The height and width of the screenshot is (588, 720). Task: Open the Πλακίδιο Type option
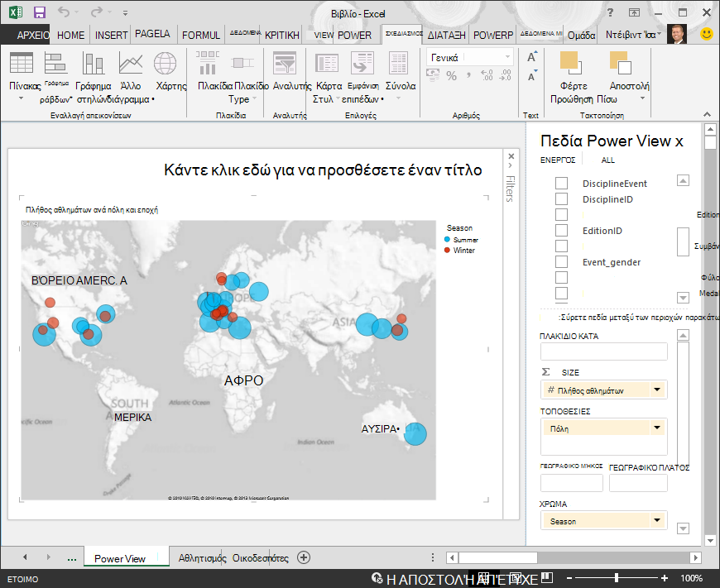coord(242,63)
